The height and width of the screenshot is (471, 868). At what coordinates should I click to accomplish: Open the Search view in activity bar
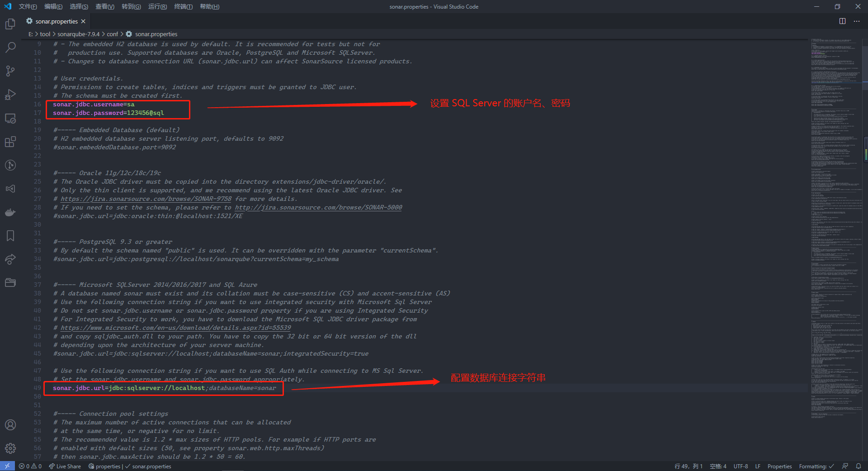(x=10, y=48)
